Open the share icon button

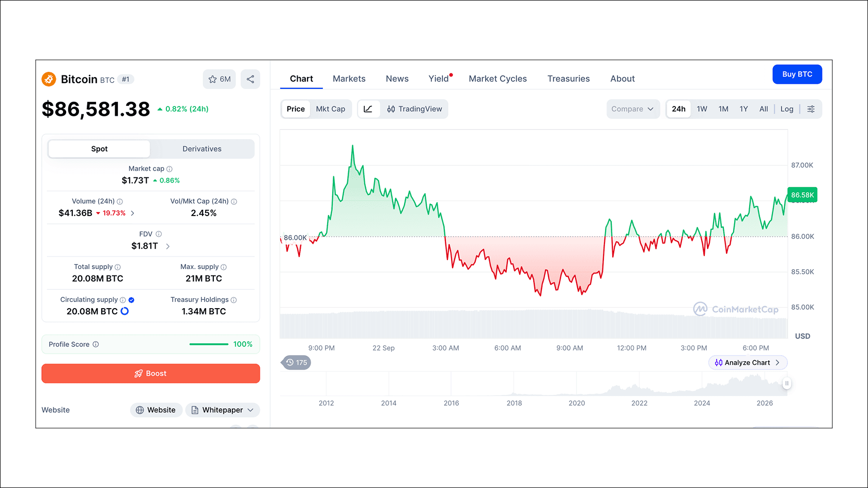pos(251,79)
